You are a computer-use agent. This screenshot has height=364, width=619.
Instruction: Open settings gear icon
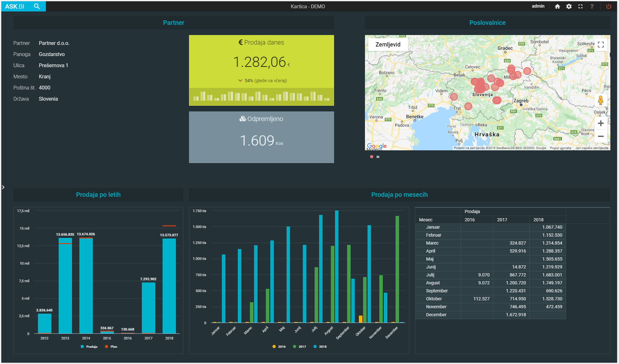click(569, 6)
